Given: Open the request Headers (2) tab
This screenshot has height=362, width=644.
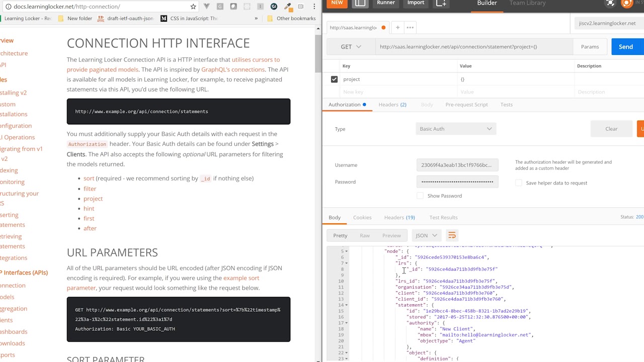Looking at the screenshot, I should click(x=392, y=105).
